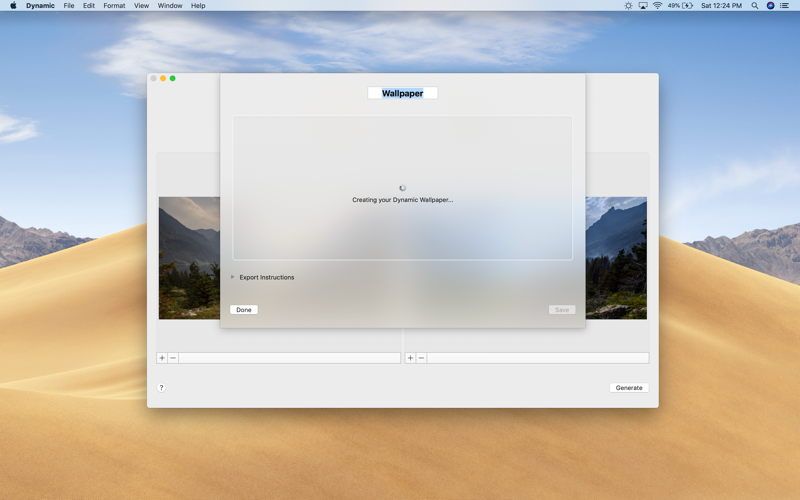Click the brightness sun icon in menu bar
This screenshot has height=500, width=800.
(628, 6)
